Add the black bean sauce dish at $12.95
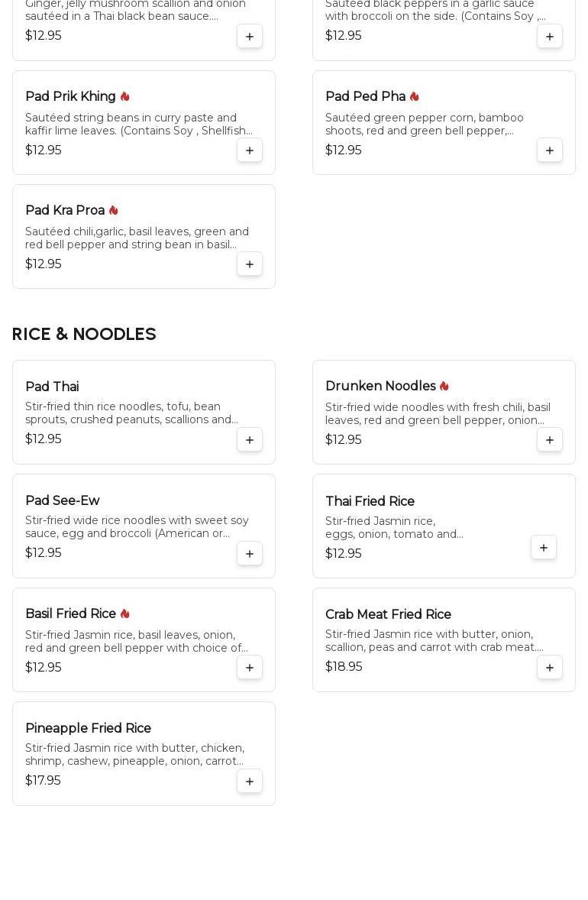 [250, 36]
